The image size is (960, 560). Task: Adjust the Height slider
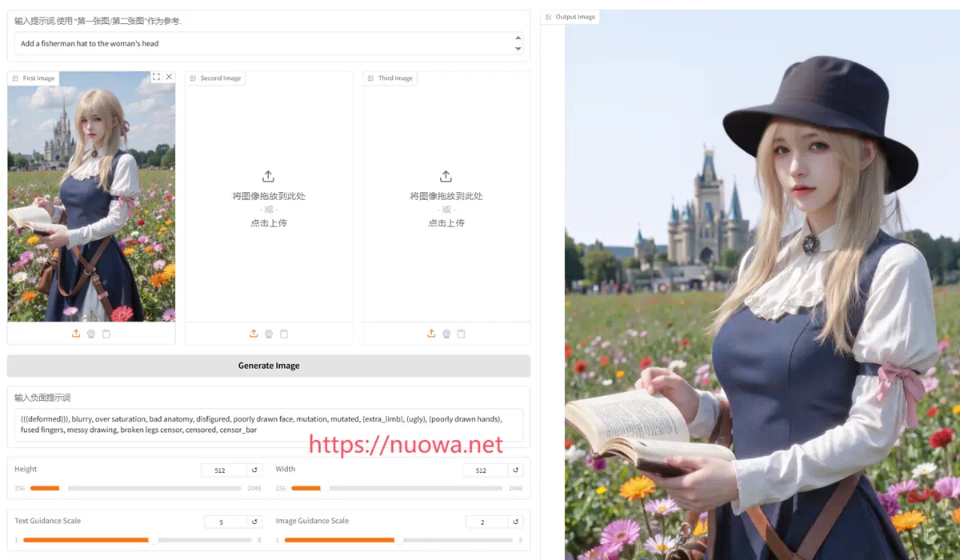138,488
